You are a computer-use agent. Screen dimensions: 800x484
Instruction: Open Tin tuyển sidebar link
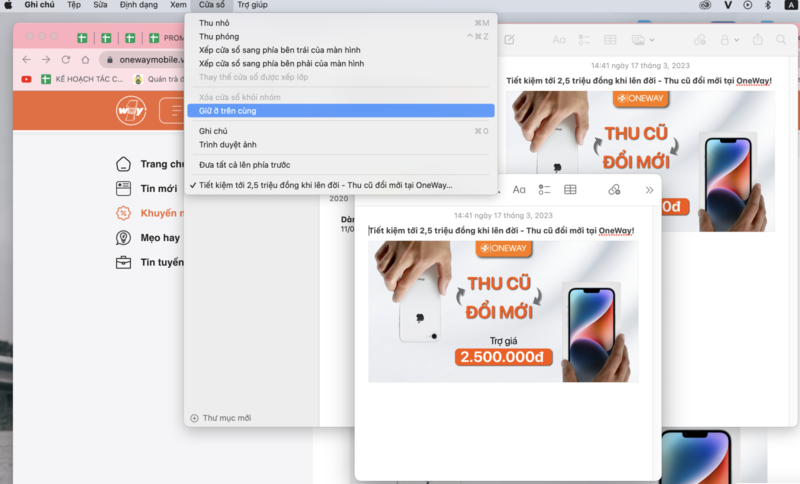(149, 262)
